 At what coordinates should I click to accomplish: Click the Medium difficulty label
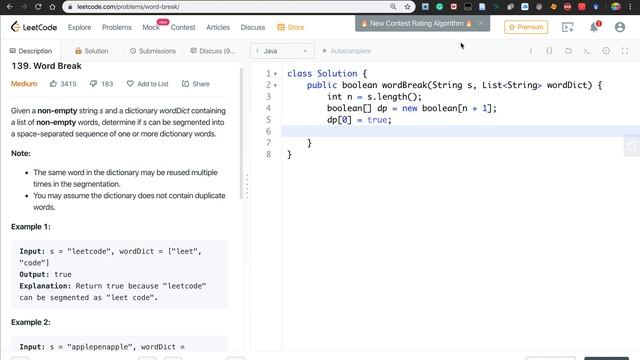tap(24, 84)
